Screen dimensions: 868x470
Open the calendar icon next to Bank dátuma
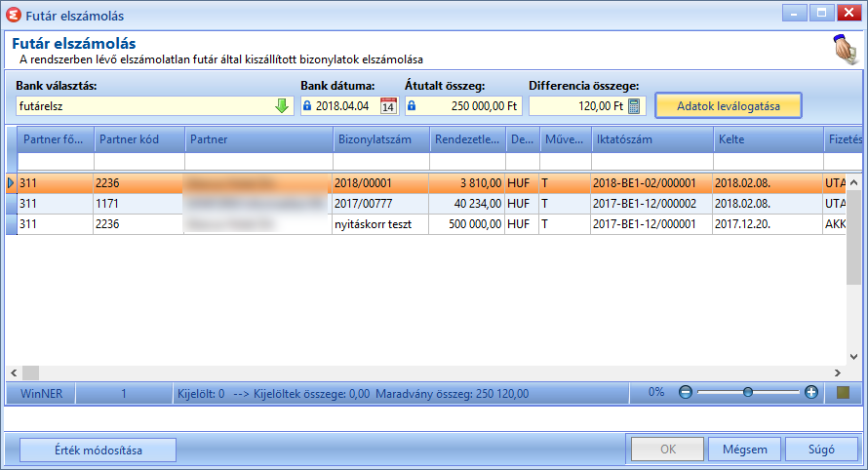(388, 105)
